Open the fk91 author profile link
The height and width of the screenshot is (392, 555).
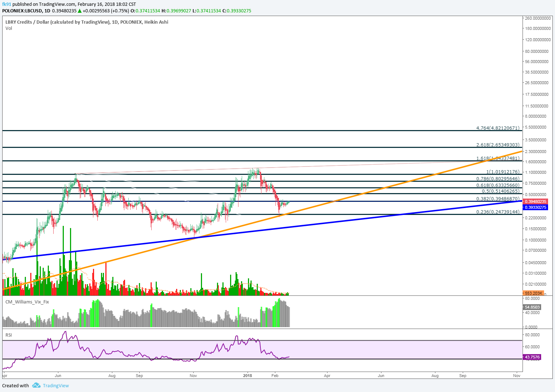click(6, 4)
